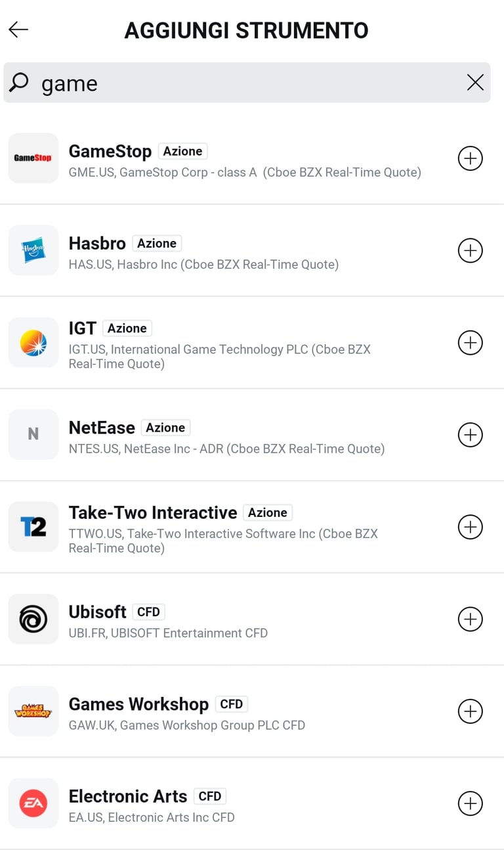504x850 pixels.
Task: Open the Electronic Arts instrument title
Action: pyautogui.click(x=128, y=796)
